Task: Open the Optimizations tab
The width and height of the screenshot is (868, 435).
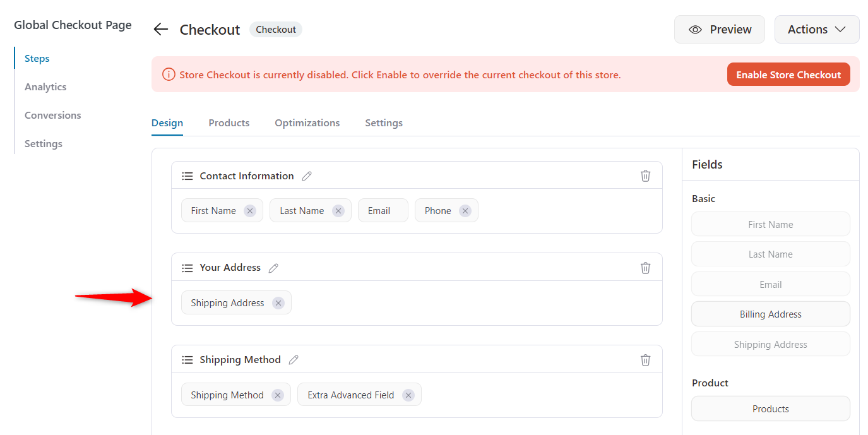Action: coord(307,123)
